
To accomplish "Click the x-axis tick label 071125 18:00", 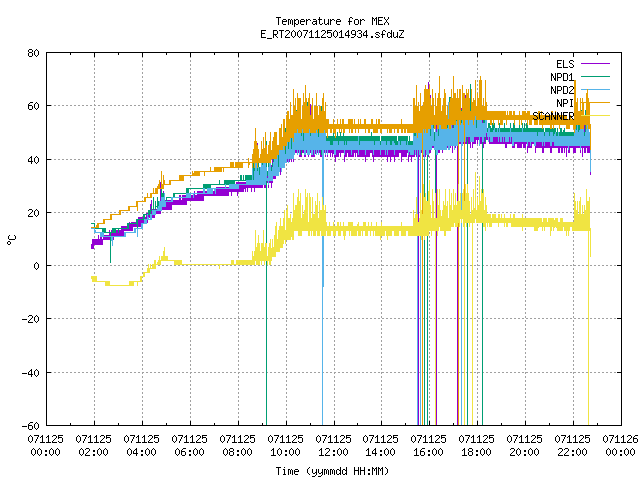I will 476,446.
